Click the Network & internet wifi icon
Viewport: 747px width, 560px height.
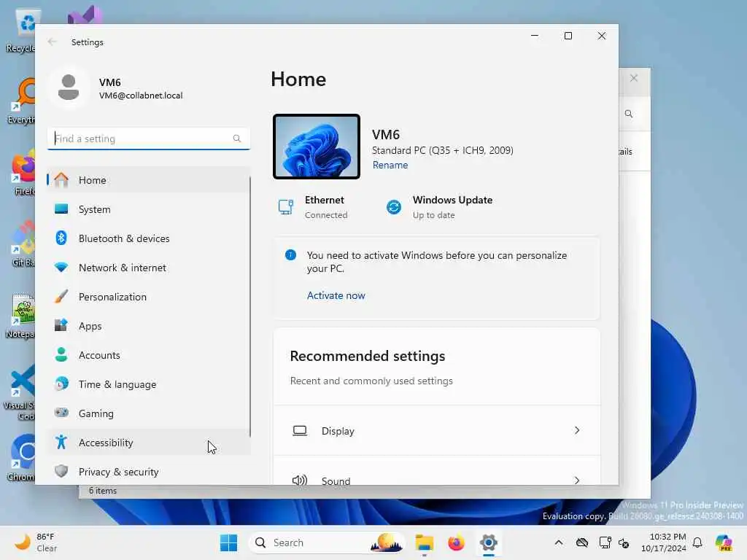pyautogui.click(x=61, y=267)
